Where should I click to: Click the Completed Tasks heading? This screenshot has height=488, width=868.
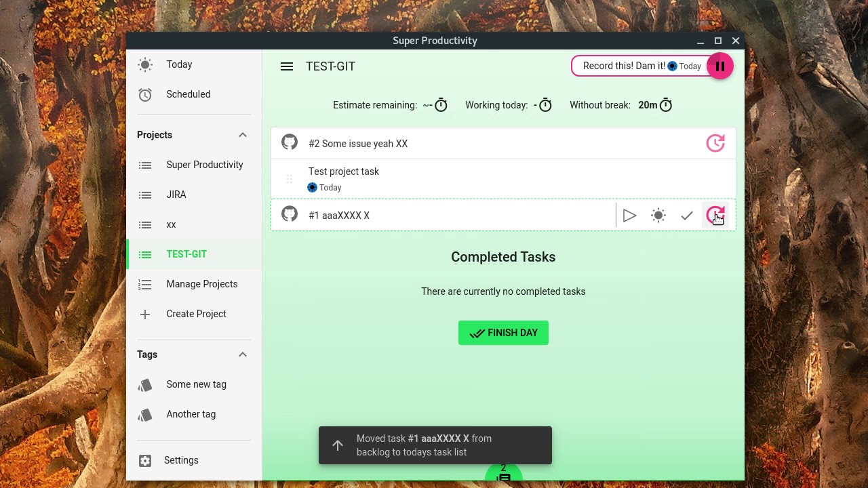(503, 257)
